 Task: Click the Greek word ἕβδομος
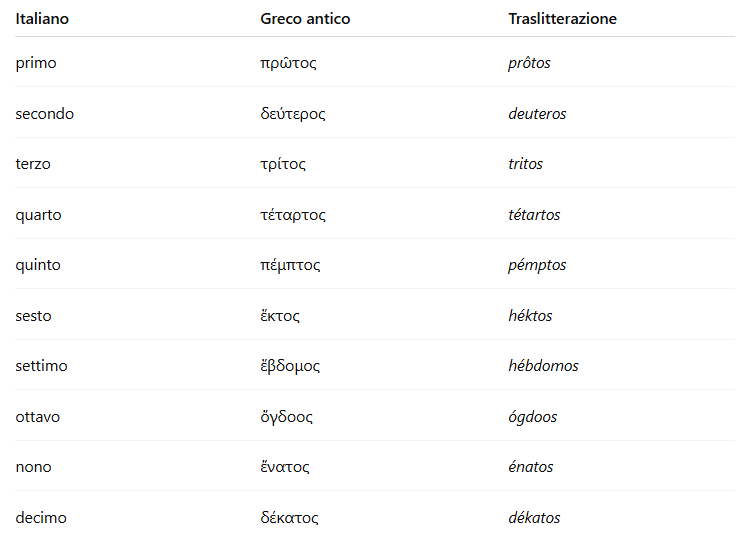click(290, 366)
